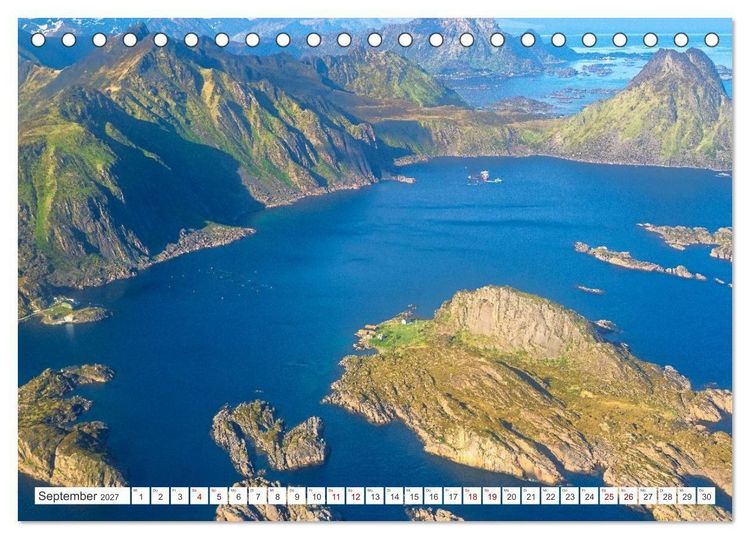
Task: Select day 30 in the calendar strip
Action: click(x=707, y=496)
